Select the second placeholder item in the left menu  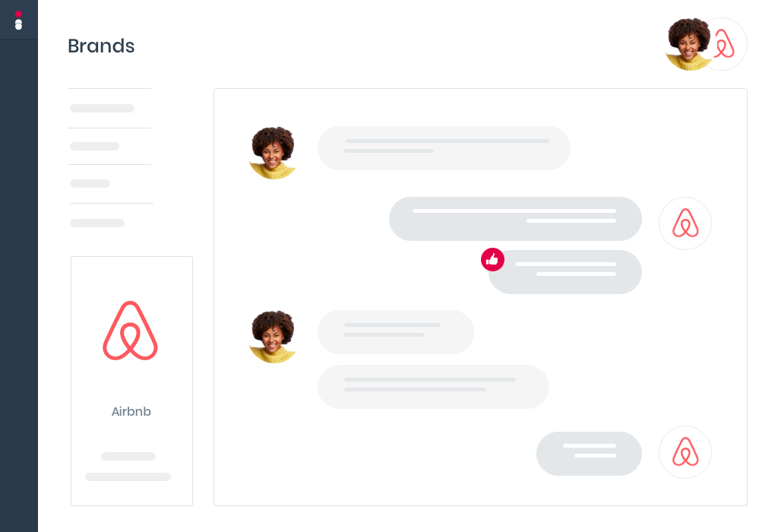point(94,147)
